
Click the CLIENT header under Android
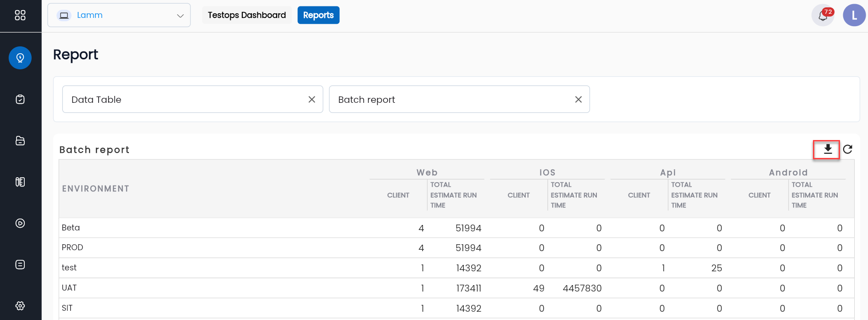760,195
